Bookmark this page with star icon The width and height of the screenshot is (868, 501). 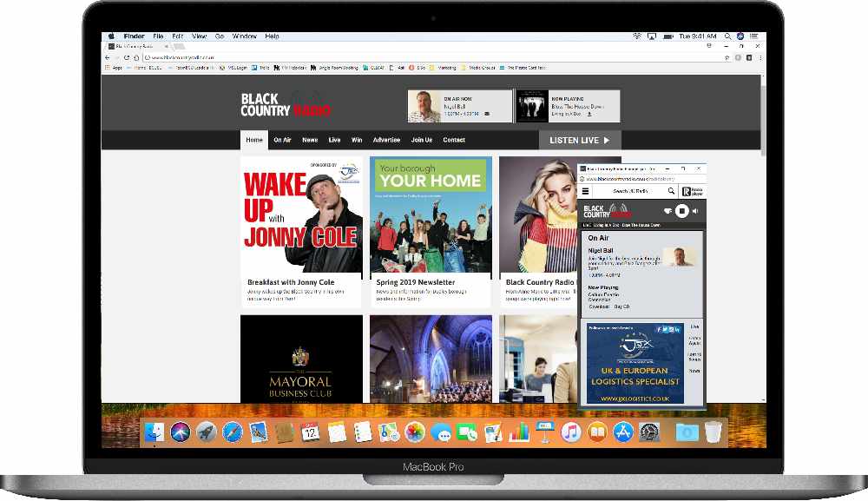(727, 57)
